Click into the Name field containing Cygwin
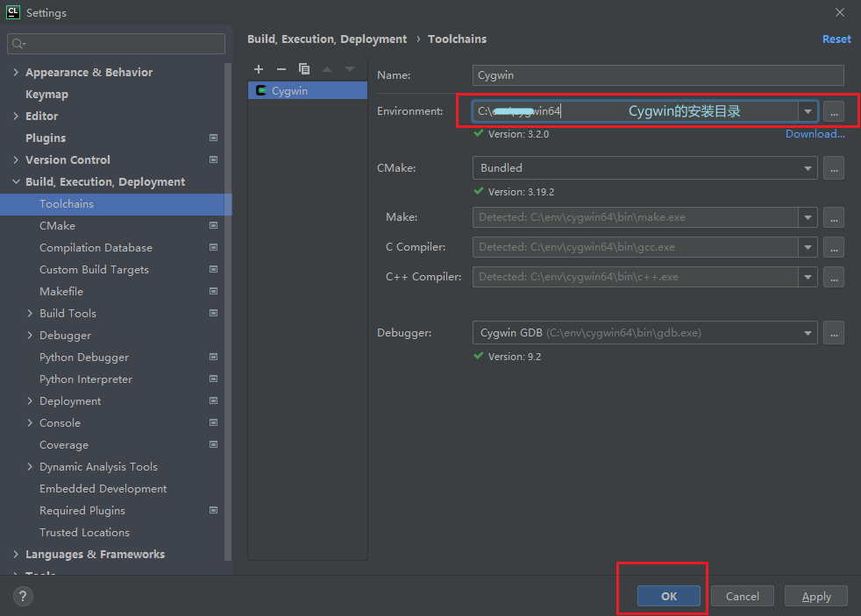The width and height of the screenshot is (861, 616). 658,75
